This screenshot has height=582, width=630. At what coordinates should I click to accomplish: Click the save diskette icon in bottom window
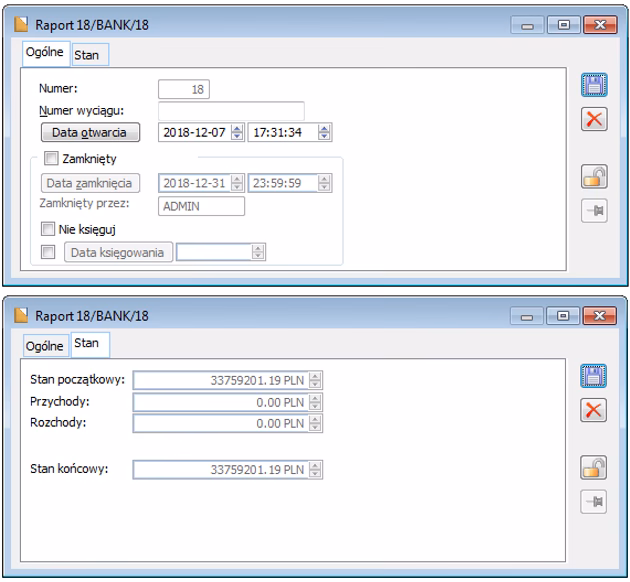[595, 377]
